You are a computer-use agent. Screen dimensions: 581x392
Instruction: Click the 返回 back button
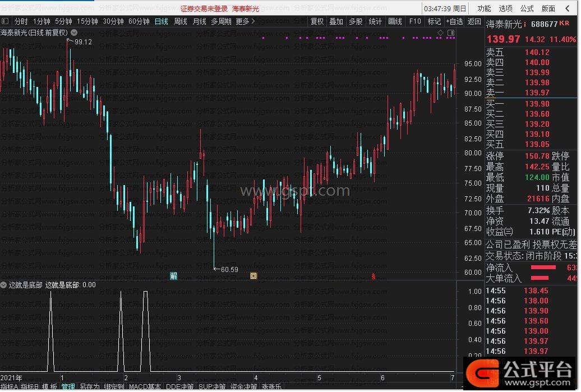474,21
